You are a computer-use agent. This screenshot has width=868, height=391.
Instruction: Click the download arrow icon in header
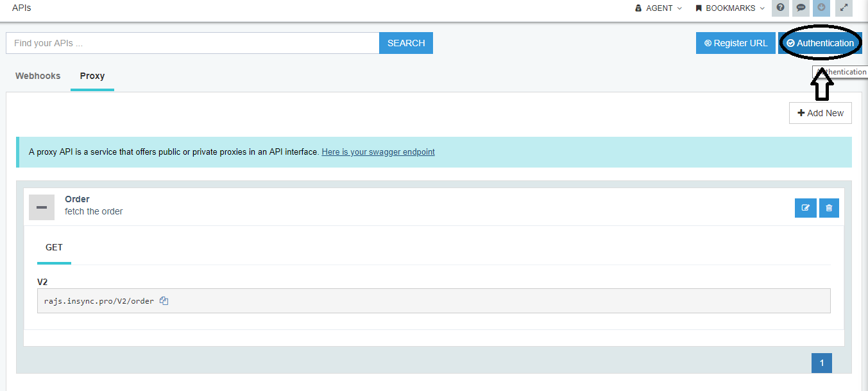click(821, 8)
